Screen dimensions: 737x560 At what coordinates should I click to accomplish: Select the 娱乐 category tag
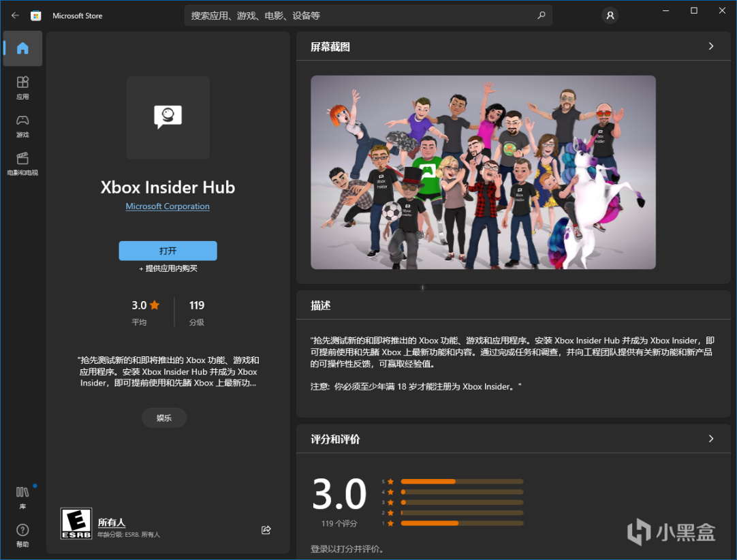164,418
